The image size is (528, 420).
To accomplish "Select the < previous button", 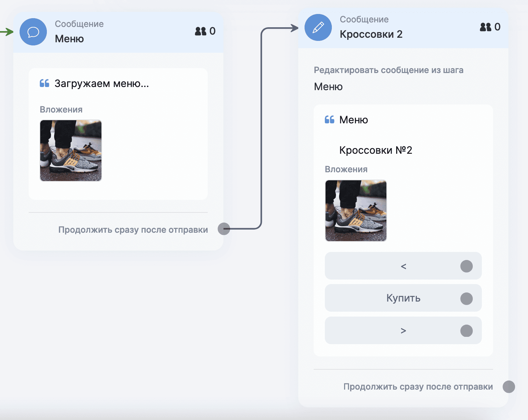I will coord(403,266).
